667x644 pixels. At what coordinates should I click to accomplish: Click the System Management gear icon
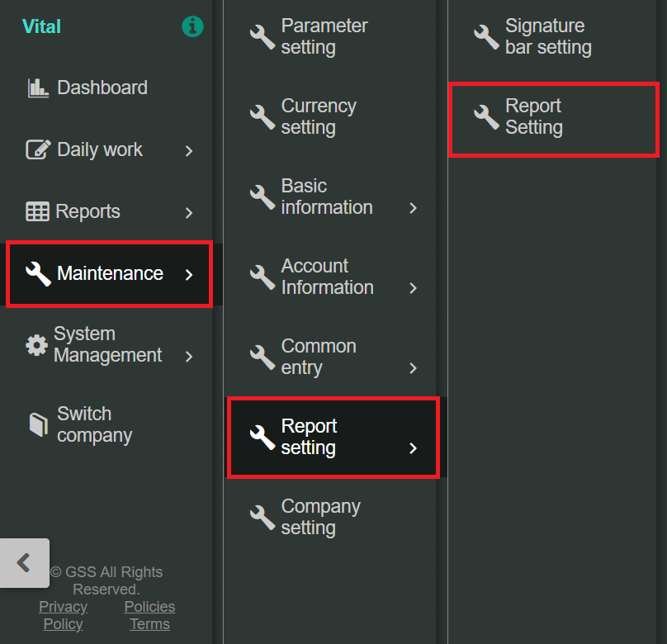point(36,345)
